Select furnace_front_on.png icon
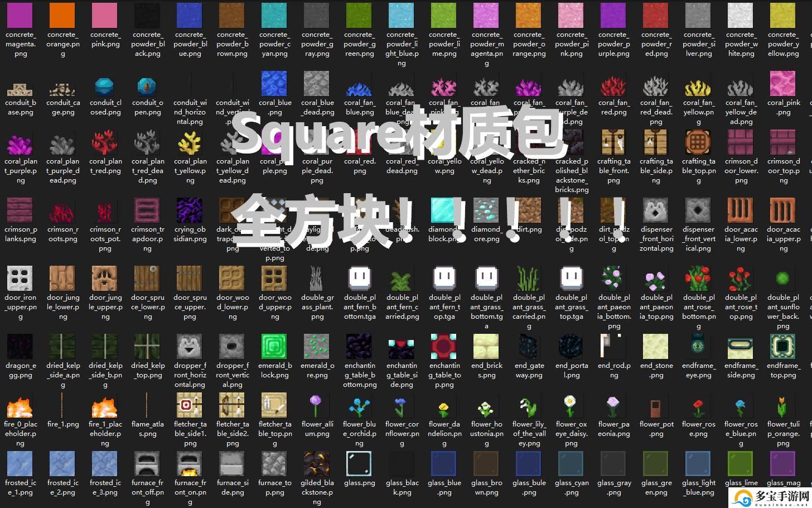 [190, 463]
